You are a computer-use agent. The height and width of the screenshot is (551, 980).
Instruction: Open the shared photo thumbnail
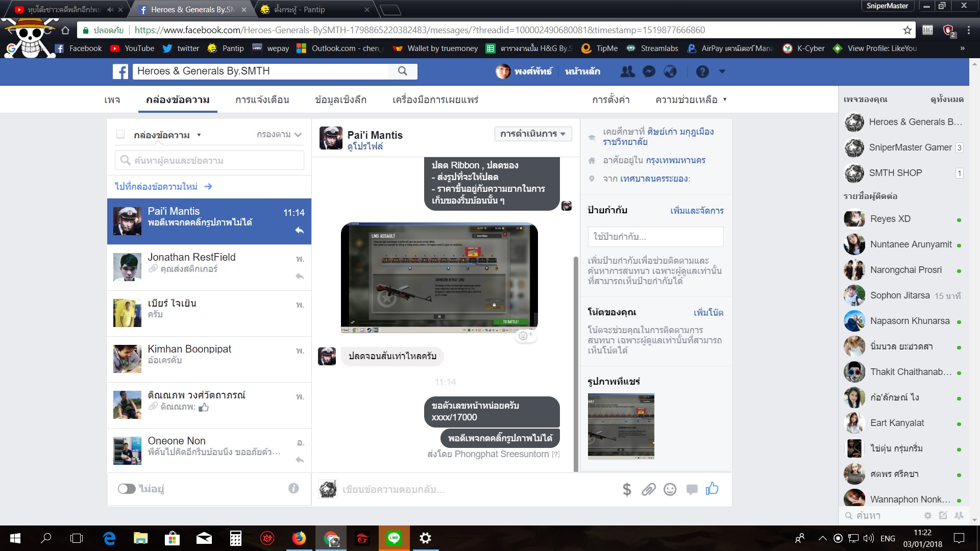pos(621,426)
